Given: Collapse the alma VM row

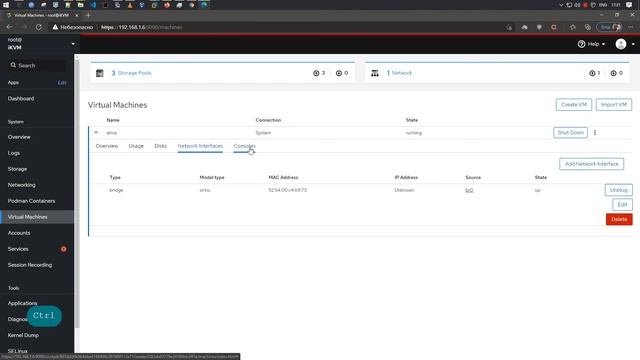Looking at the screenshot, I should tap(96, 133).
